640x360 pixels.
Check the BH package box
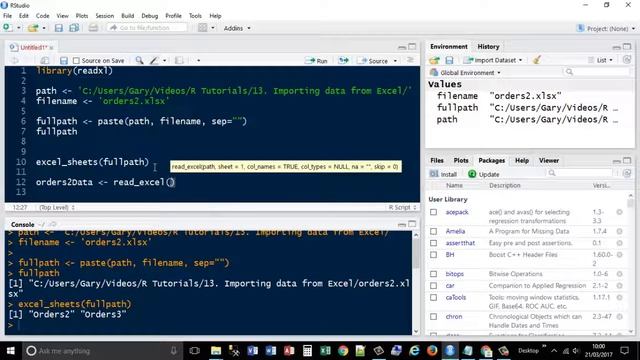click(433, 255)
